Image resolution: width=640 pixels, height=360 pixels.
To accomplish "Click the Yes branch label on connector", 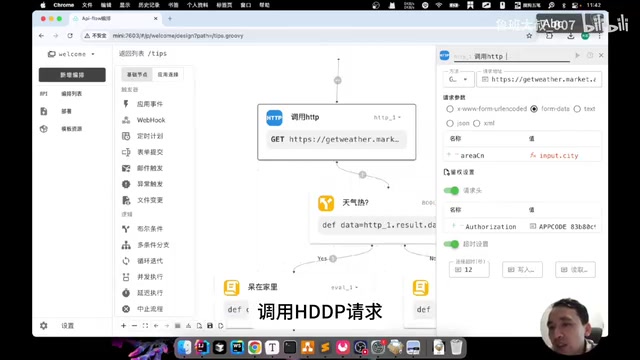I will [322, 259].
